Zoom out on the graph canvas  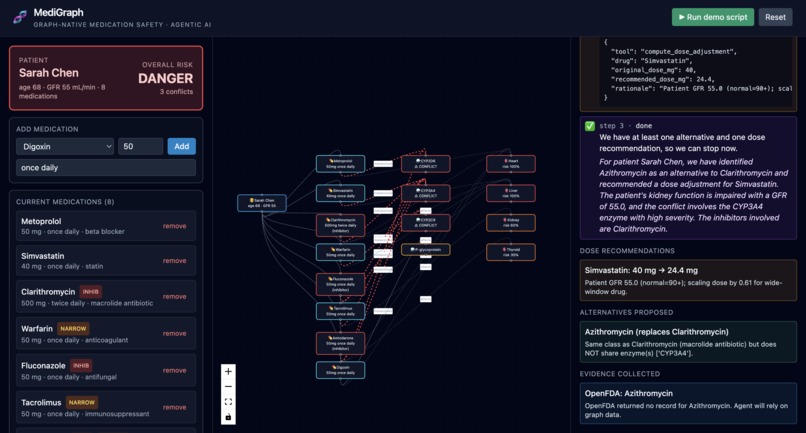coord(228,387)
